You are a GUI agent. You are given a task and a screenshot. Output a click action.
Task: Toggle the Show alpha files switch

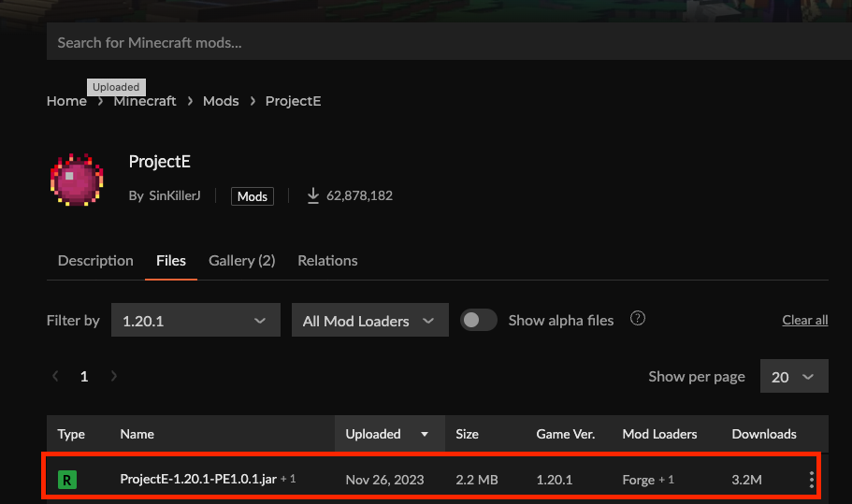[478, 320]
